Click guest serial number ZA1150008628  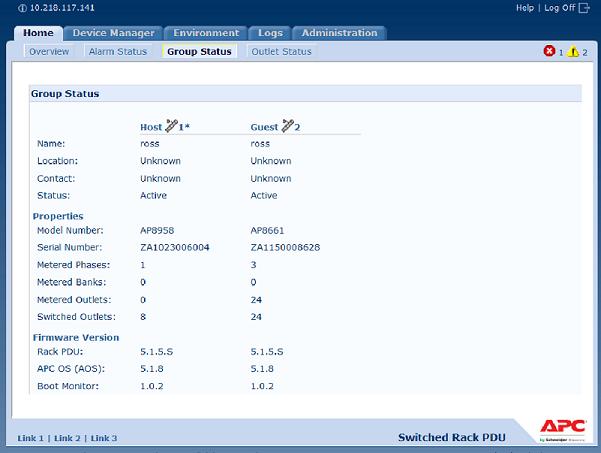[285, 248]
